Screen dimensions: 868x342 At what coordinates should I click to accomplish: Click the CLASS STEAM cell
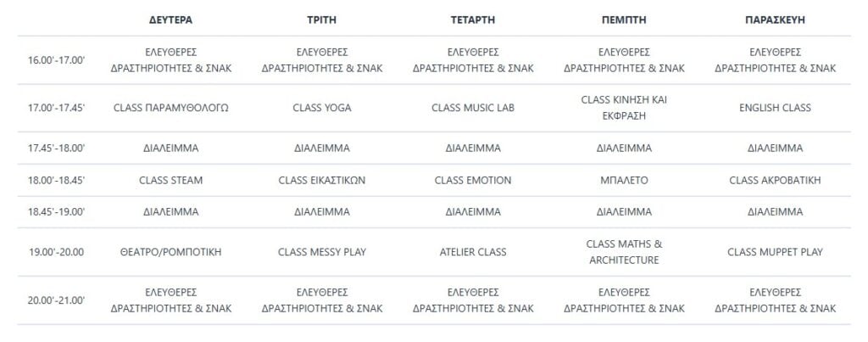tap(170, 180)
